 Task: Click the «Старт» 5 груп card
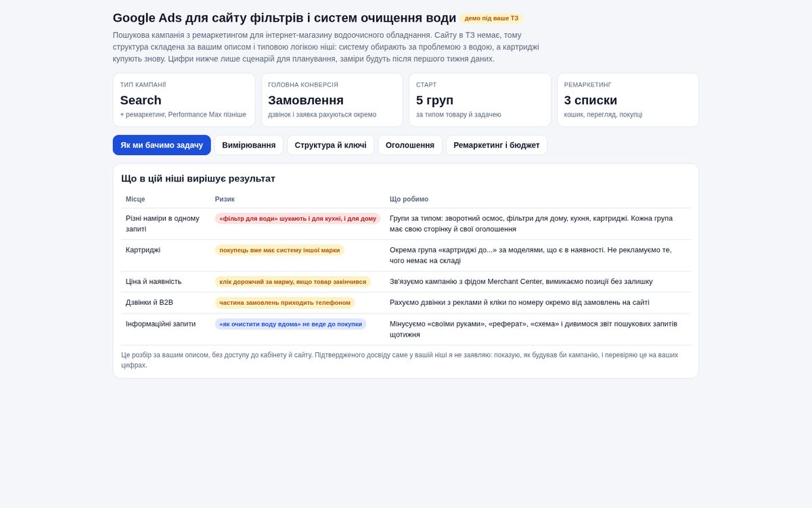click(x=480, y=100)
